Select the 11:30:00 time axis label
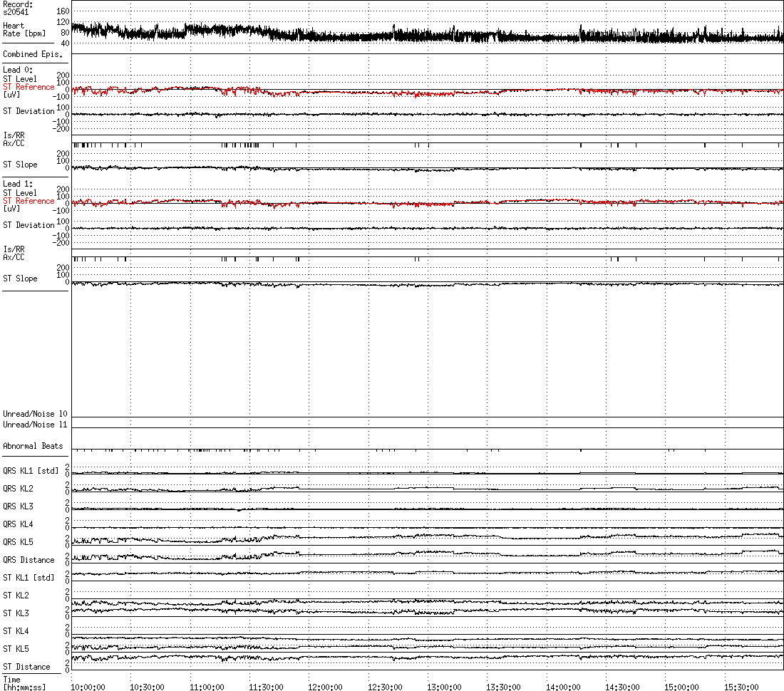 point(267,687)
